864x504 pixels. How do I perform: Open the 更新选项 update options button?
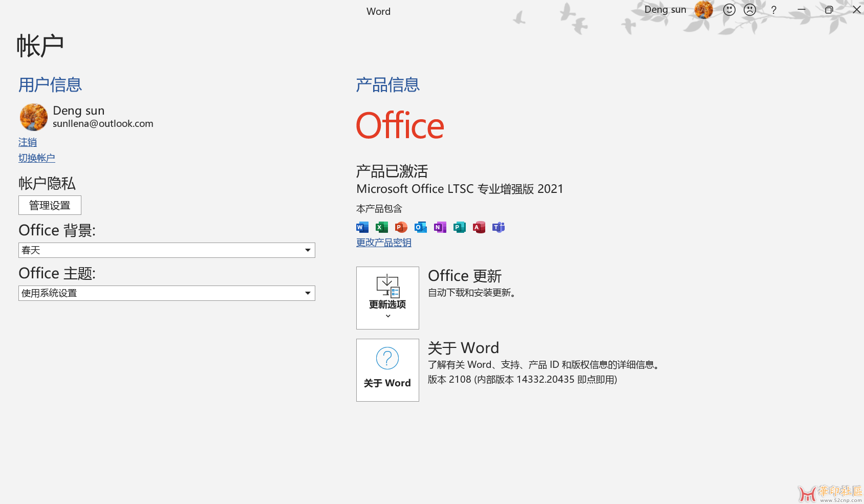click(387, 298)
